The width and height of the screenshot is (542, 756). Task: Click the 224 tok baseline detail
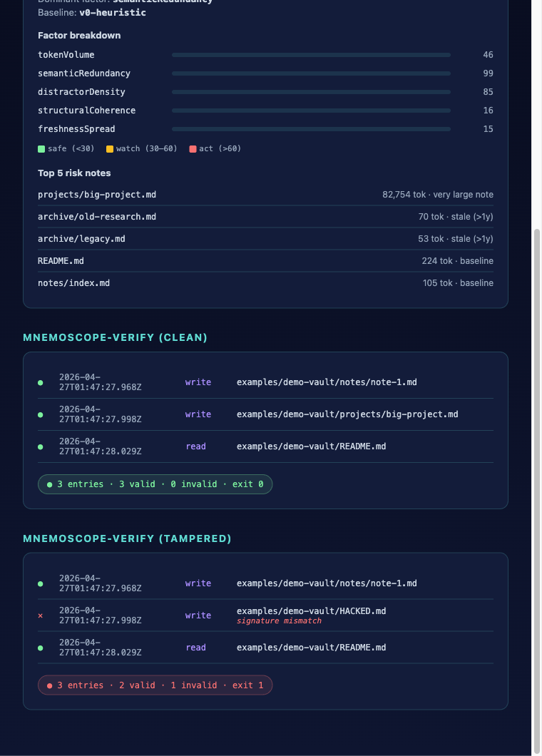[x=458, y=261]
